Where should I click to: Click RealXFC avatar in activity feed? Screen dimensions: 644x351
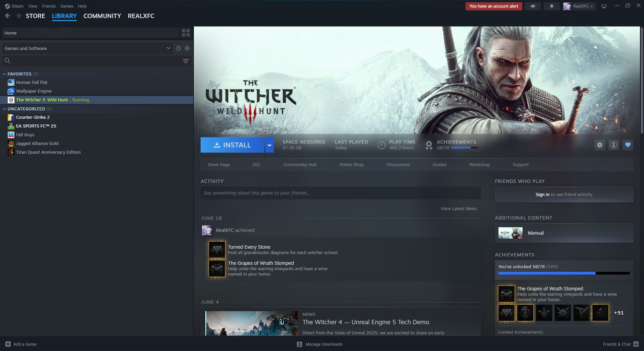(207, 230)
